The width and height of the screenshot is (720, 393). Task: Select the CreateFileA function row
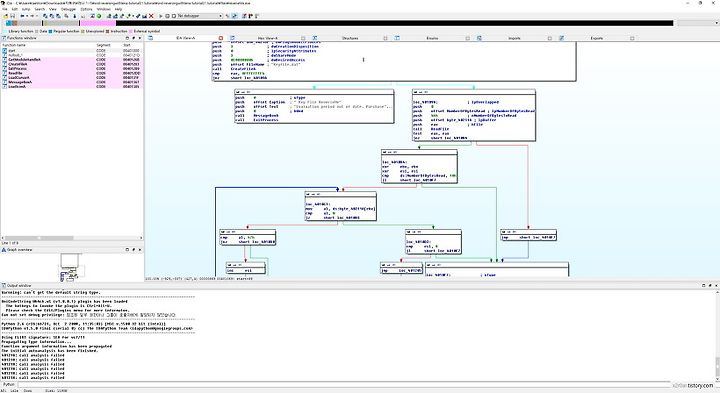(72, 64)
